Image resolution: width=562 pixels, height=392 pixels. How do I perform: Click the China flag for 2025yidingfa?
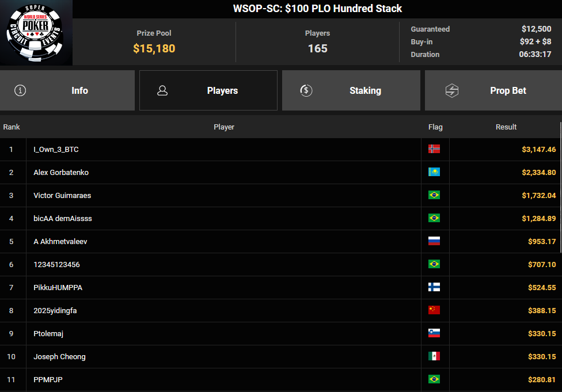coord(434,310)
